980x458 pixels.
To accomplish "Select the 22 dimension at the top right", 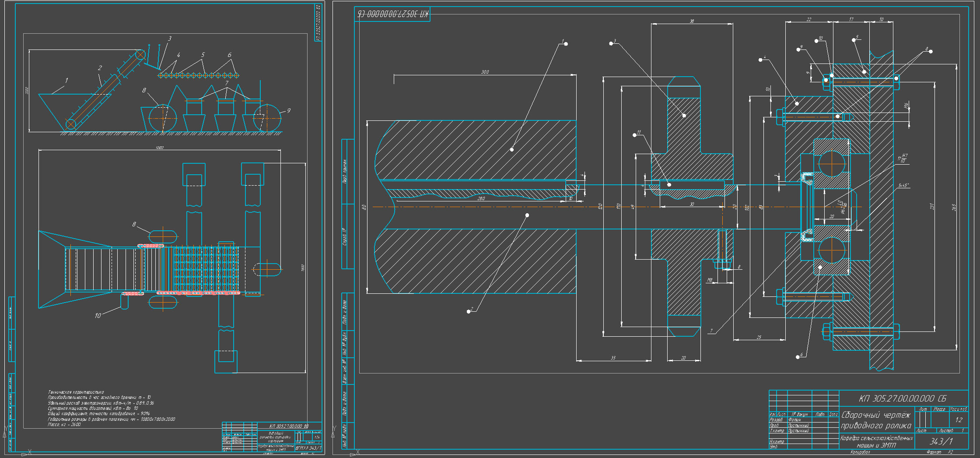I will pyautogui.click(x=808, y=19).
